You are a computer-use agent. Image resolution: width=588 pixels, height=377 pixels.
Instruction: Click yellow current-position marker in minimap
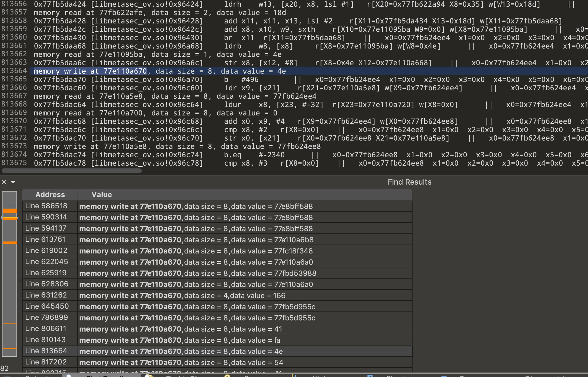point(9,218)
